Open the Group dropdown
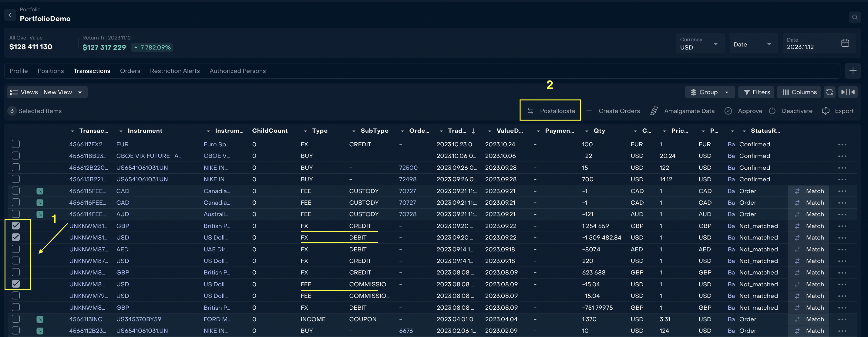Screen dimensions: 868x337 click(710, 92)
